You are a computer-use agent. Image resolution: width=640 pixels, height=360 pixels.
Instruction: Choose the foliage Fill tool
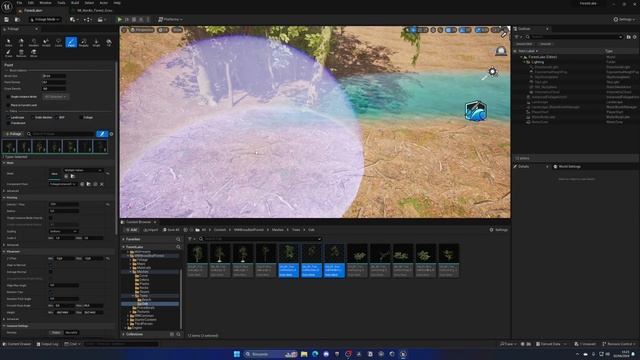pyautogui.click(x=109, y=42)
